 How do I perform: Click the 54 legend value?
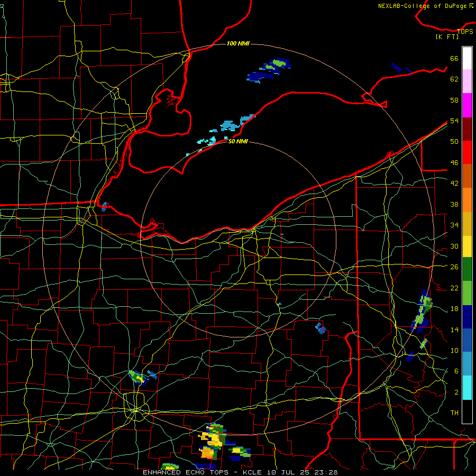[x=454, y=121]
